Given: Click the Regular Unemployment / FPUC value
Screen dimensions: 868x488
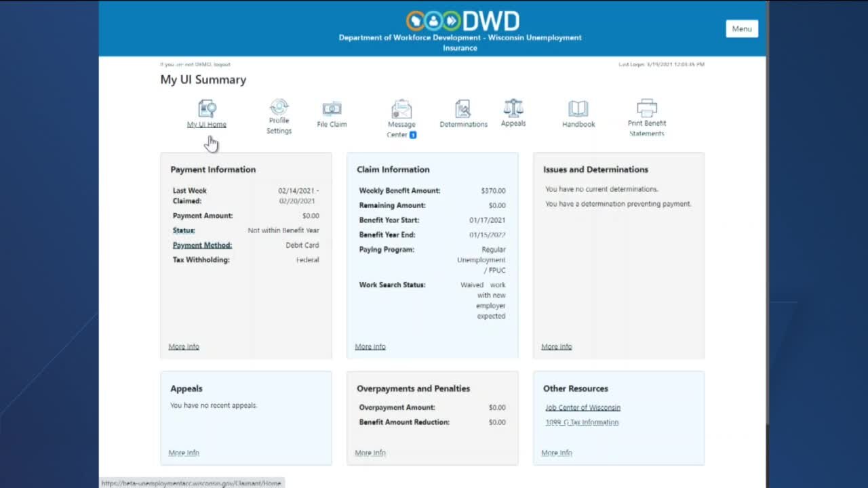Looking at the screenshot, I should (x=481, y=260).
